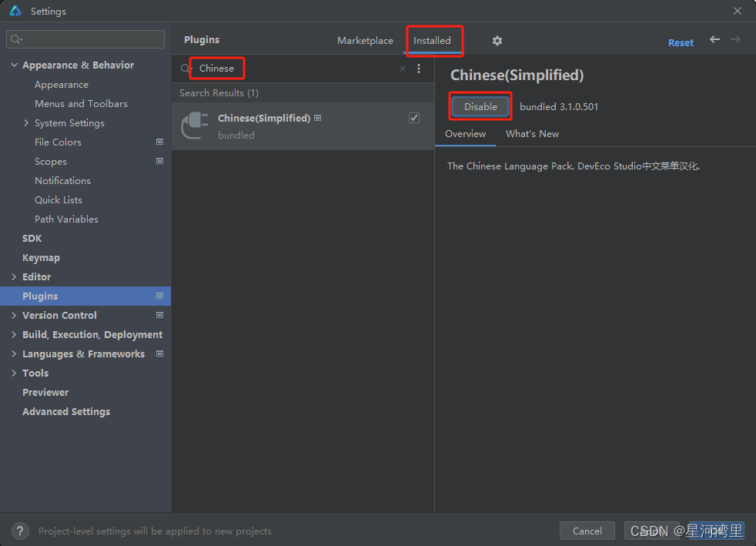Click the Chinese(Simplified) plugin title heading
Image resolution: width=756 pixels, height=546 pixels.
click(x=517, y=75)
